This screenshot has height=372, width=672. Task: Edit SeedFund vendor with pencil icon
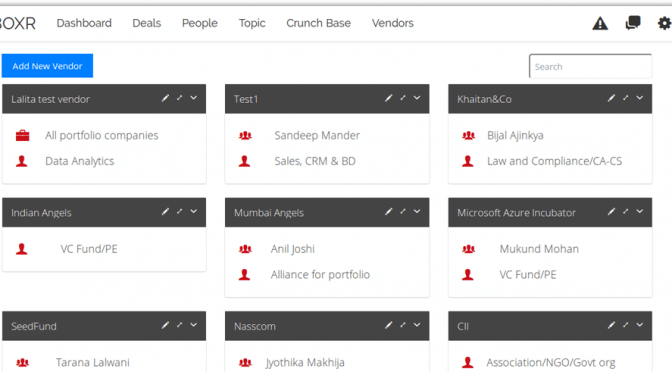tap(165, 325)
